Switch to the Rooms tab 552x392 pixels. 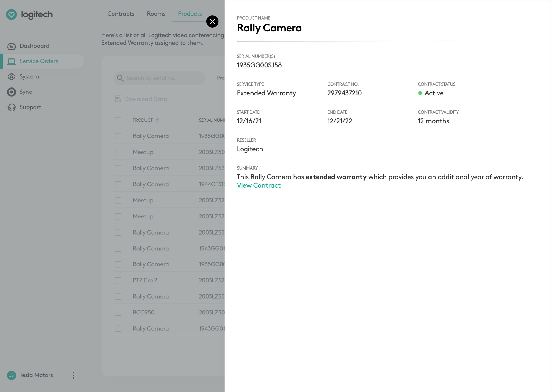coord(156,14)
